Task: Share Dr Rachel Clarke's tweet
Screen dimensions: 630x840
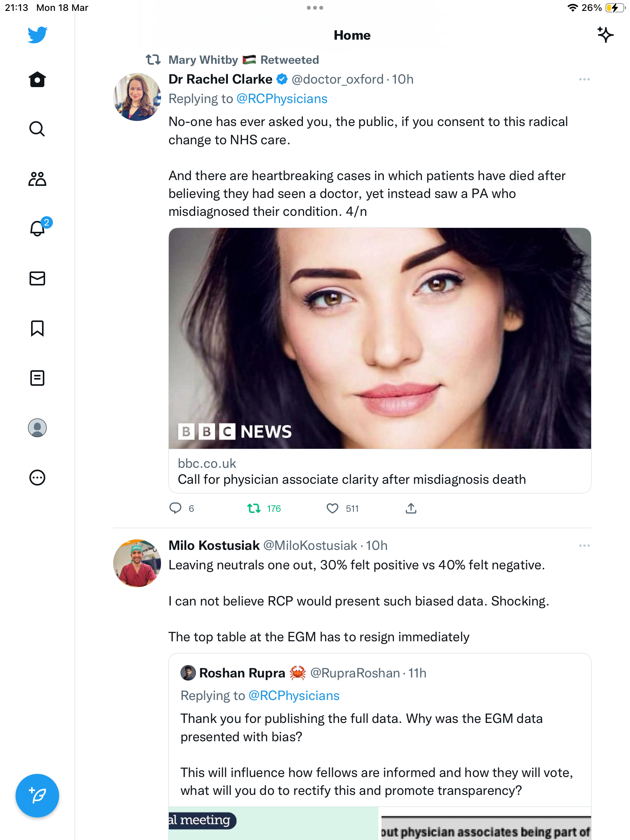Action: click(x=411, y=508)
